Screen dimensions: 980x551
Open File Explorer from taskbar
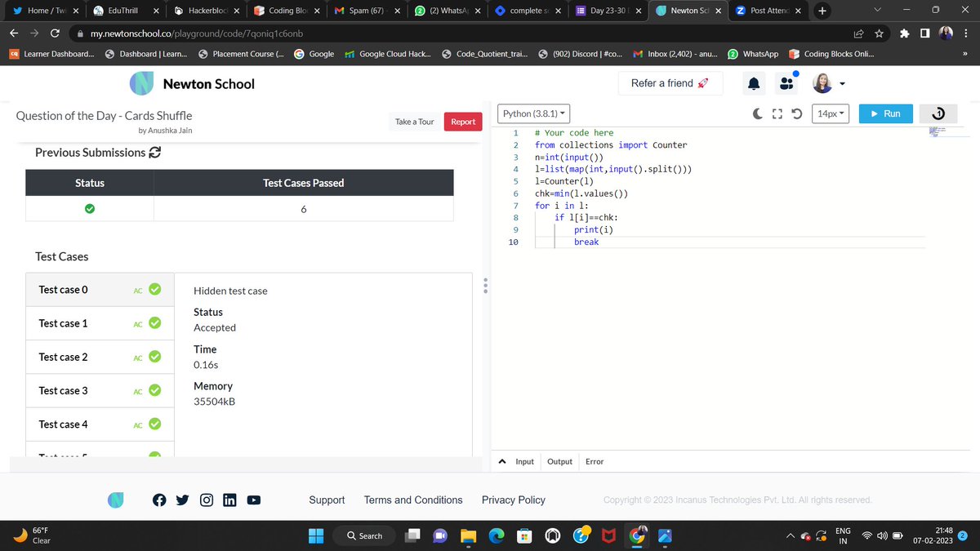pos(467,535)
